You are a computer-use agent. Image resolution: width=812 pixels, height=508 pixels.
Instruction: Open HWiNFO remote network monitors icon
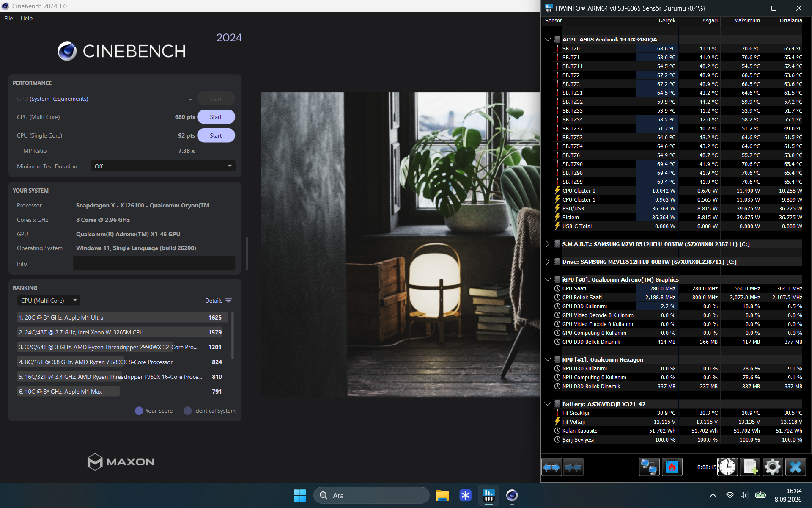click(x=649, y=467)
